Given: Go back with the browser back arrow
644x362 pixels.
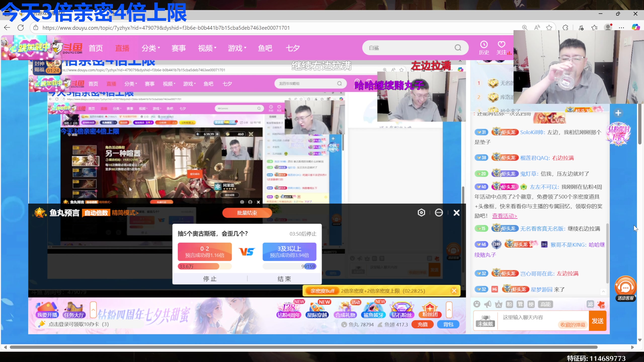Looking at the screenshot, I should click(7, 28).
